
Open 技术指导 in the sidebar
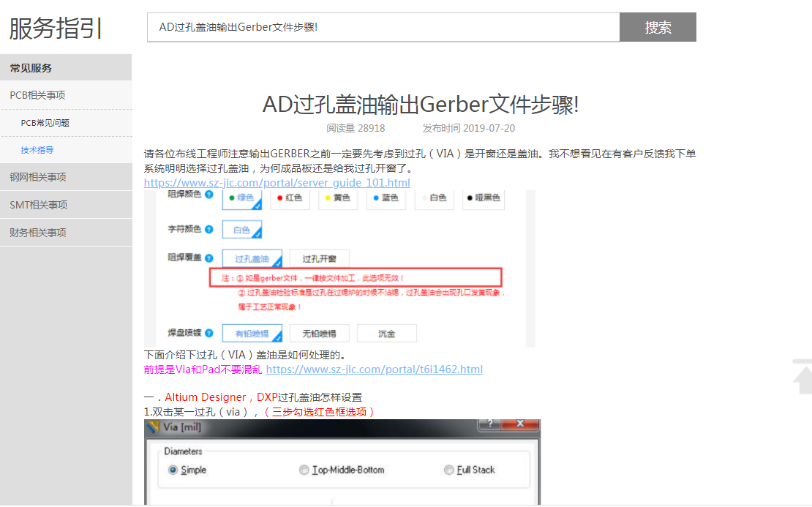click(37, 150)
